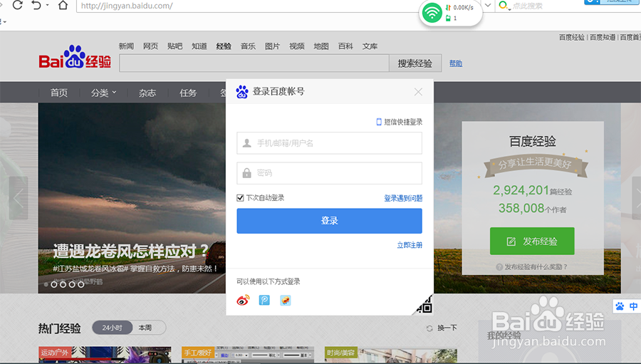The image size is (641, 364).
Task: Expand the 分类 dropdown menu
Action: (103, 93)
